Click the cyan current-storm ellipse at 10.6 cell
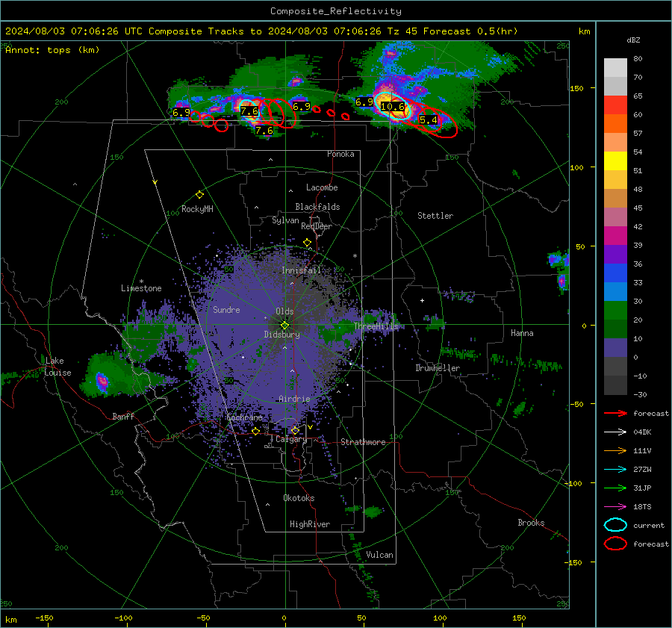 393,106
